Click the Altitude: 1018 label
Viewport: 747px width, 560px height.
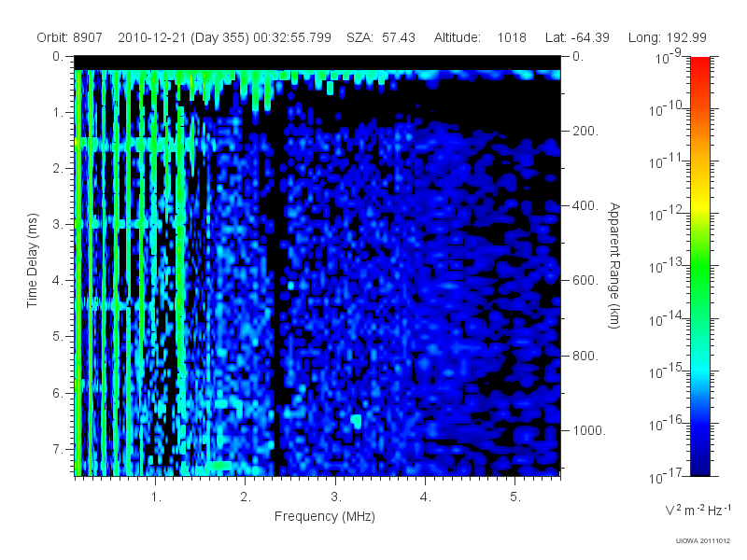480,37
